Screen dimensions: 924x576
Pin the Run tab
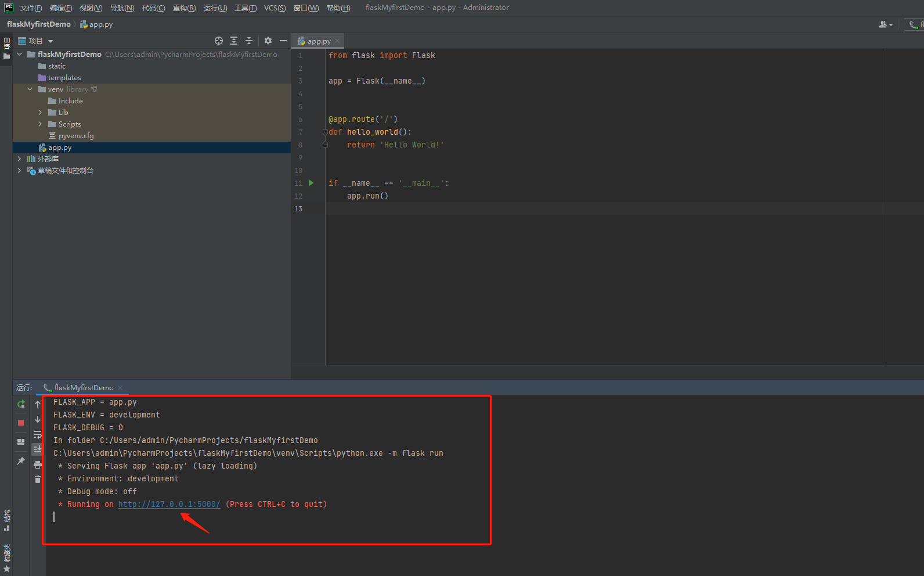click(21, 461)
